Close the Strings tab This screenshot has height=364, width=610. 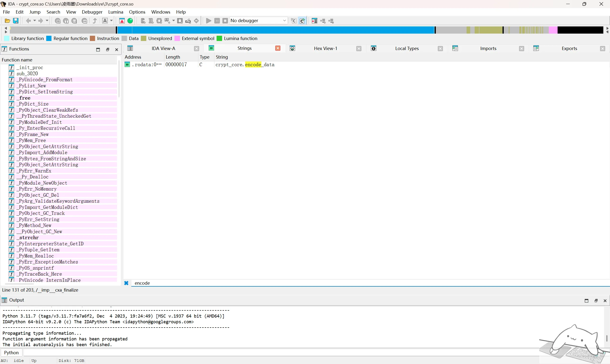tap(278, 48)
